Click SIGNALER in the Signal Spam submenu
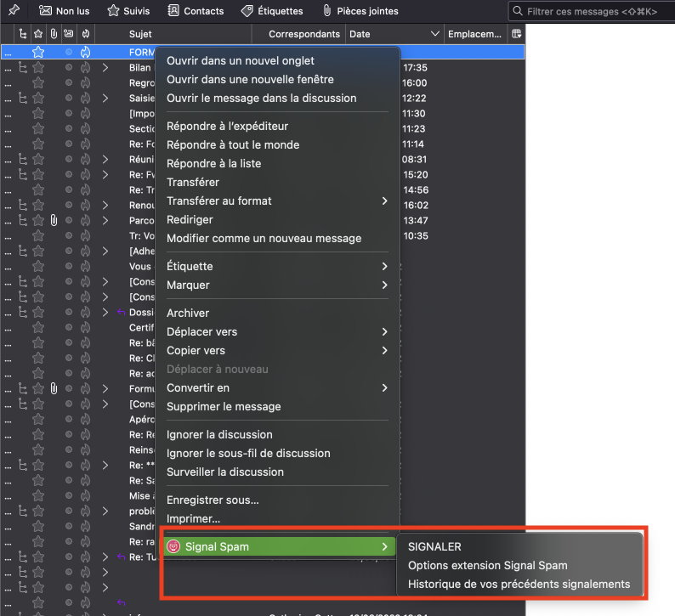Viewport: 675px width, 616px height. click(x=434, y=547)
